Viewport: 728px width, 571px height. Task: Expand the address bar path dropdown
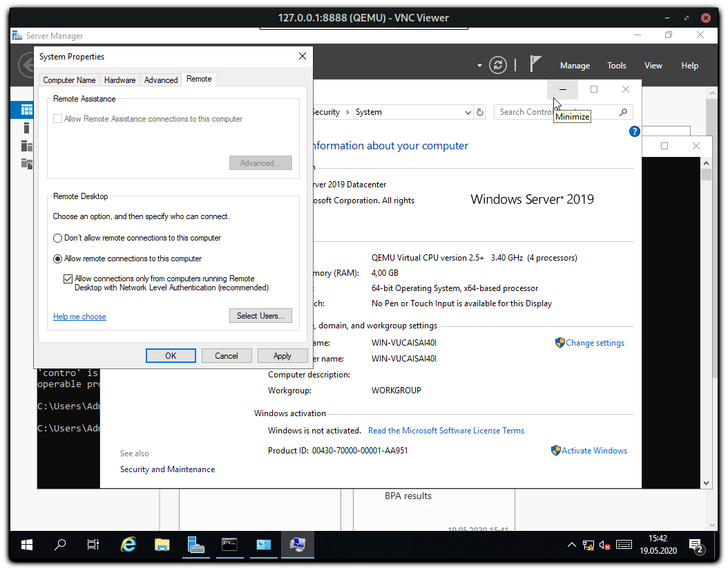tap(468, 112)
